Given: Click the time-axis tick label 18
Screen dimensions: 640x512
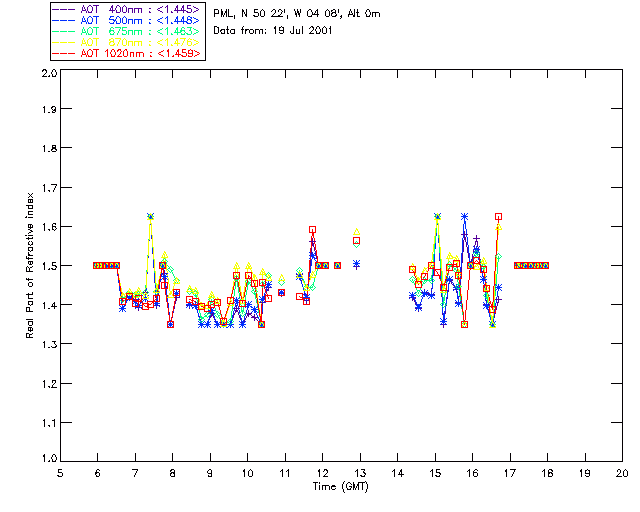Looking at the screenshot, I should [x=547, y=473].
